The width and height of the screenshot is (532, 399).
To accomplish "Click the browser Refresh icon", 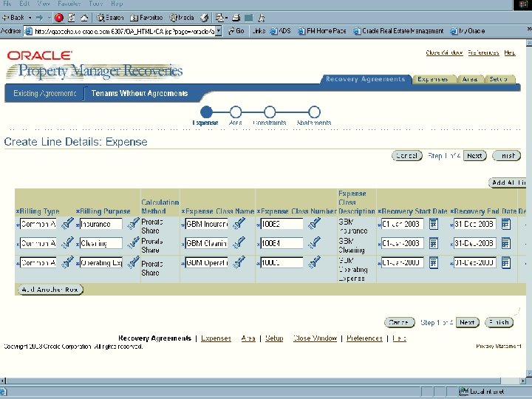I will (72, 18).
